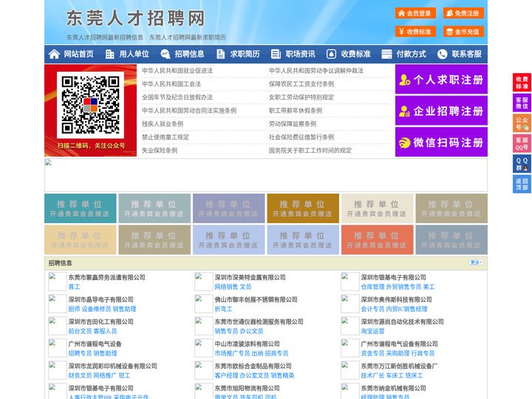Click the orange 收费标准 header button

(415, 32)
